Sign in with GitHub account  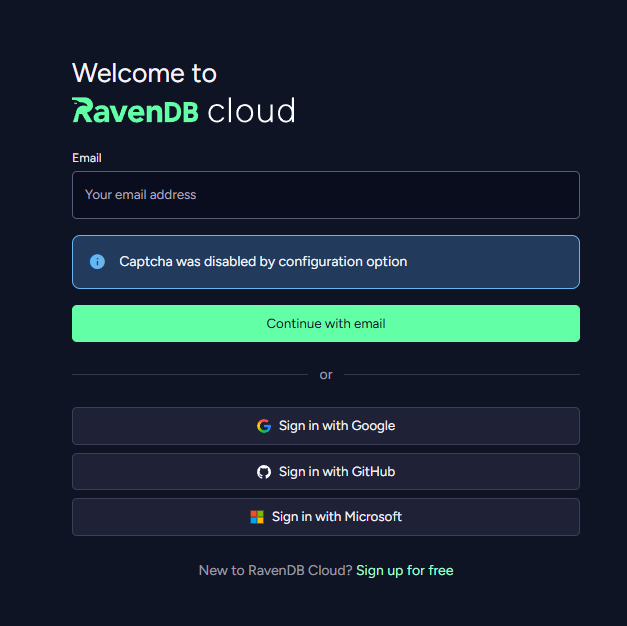click(325, 471)
